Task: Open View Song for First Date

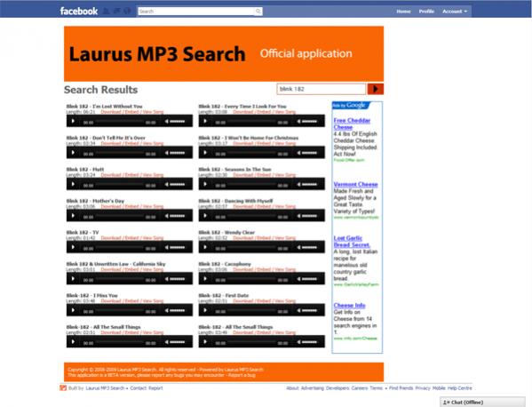Action: click(x=285, y=300)
